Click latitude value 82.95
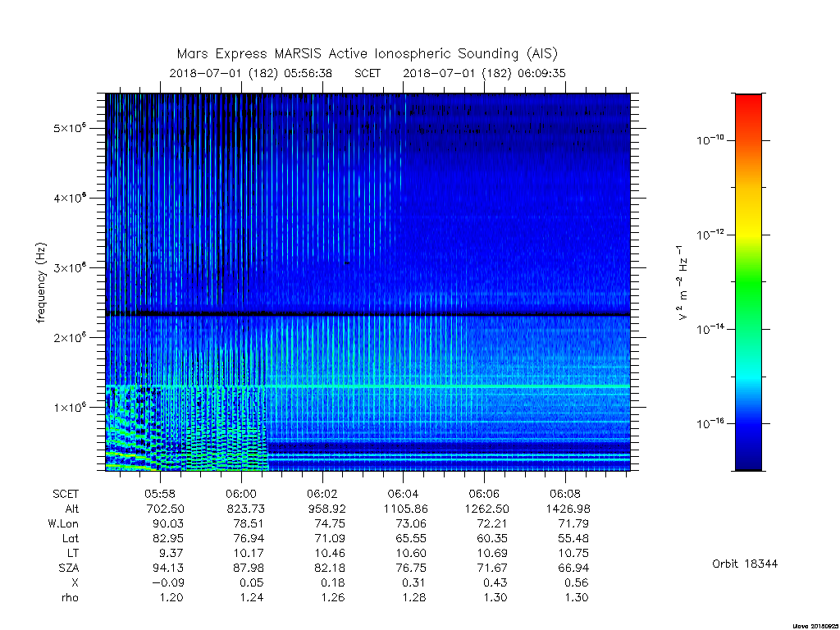This screenshot has width=840, height=630. pos(168,538)
